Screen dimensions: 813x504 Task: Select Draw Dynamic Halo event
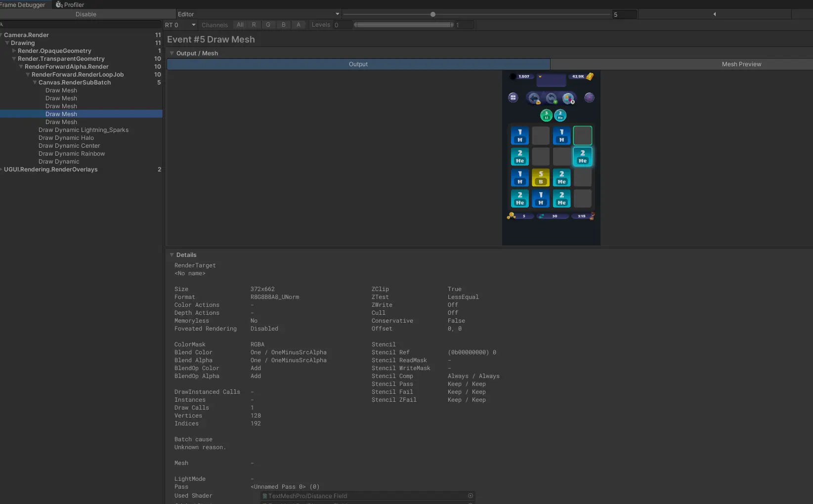coord(66,138)
